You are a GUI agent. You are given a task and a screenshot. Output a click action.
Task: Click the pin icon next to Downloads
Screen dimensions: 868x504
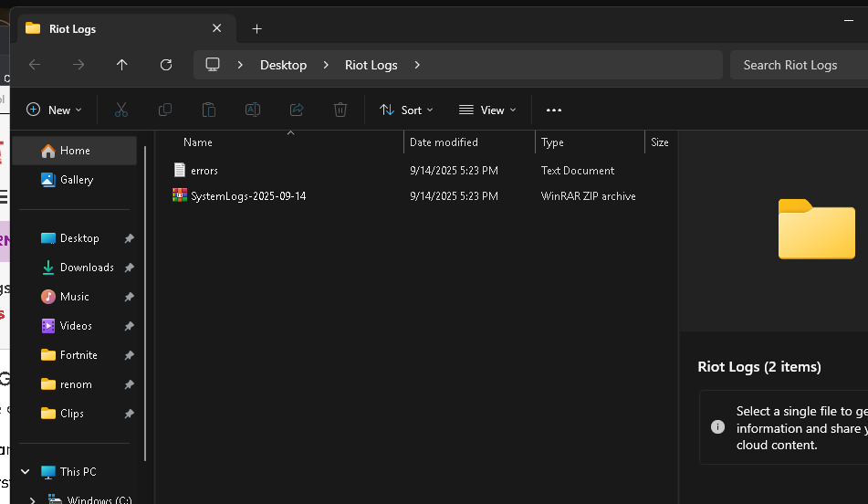point(129,268)
